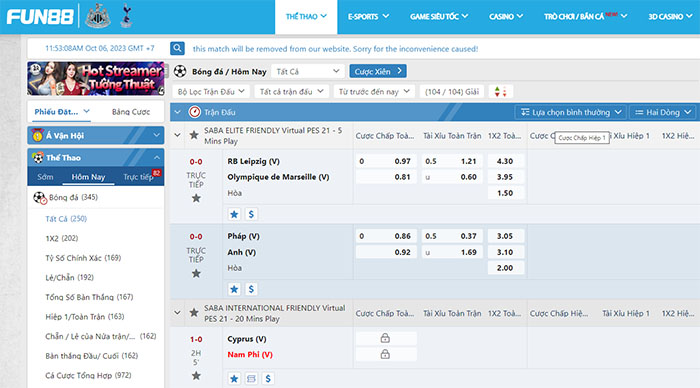Switch to the Trực tiếp tab
The width and height of the screenshot is (700, 388).
tap(138, 177)
